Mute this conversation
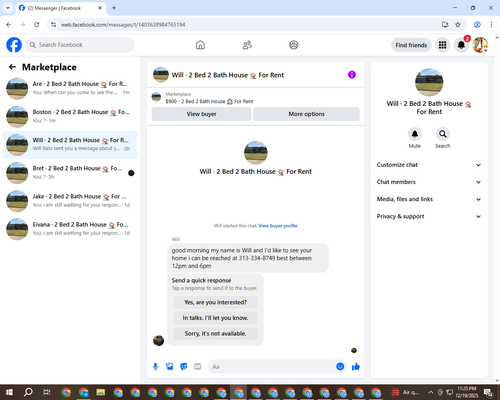The image size is (500, 400). coord(415,134)
